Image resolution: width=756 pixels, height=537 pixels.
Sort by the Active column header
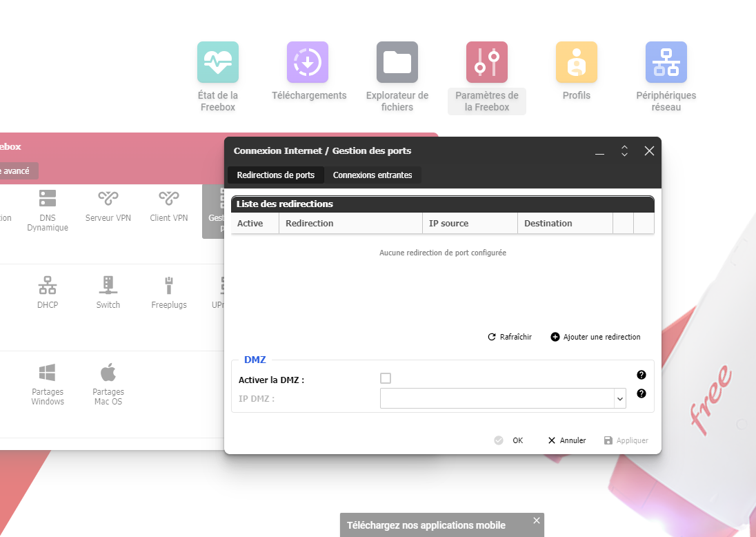pyautogui.click(x=255, y=224)
